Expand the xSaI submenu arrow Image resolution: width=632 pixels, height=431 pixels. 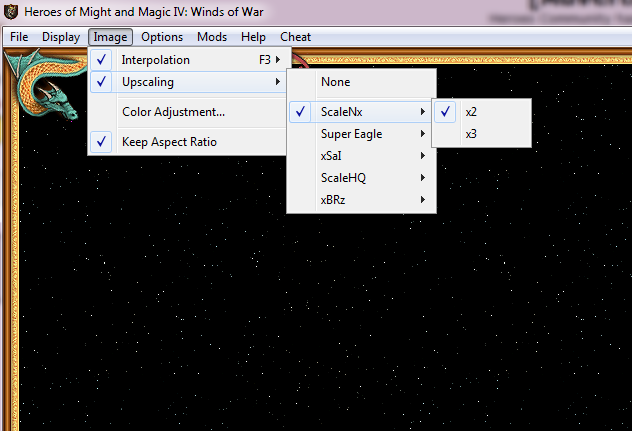[x=422, y=156]
